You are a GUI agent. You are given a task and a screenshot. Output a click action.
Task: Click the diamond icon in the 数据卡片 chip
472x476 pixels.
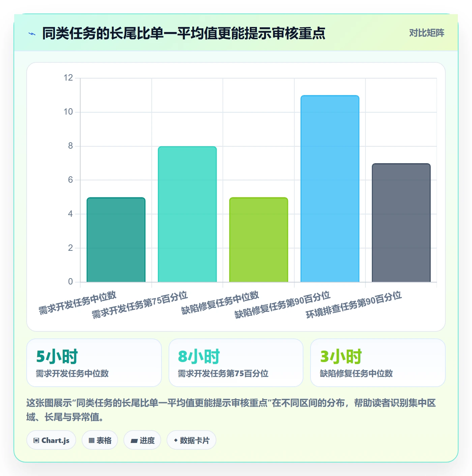[x=176, y=440]
